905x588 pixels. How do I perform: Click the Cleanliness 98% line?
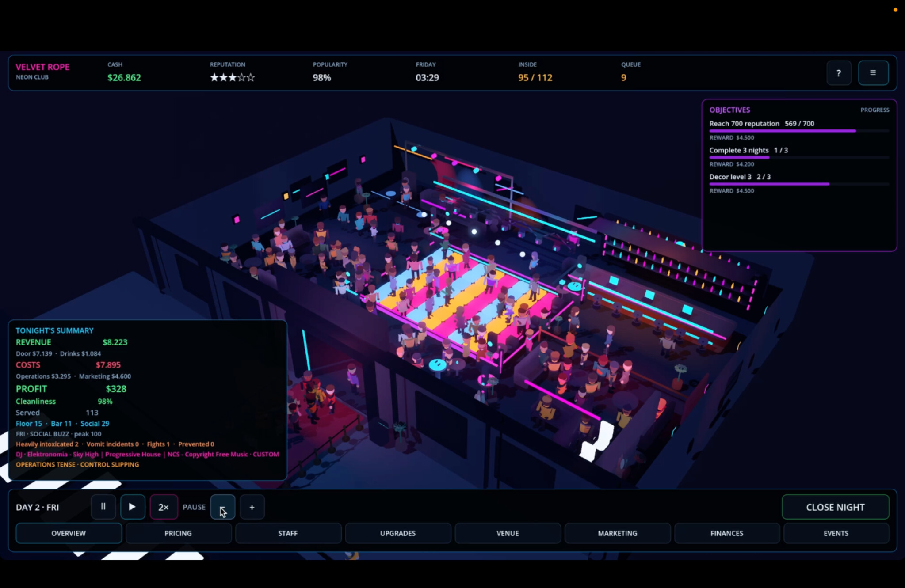[x=64, y=401]
